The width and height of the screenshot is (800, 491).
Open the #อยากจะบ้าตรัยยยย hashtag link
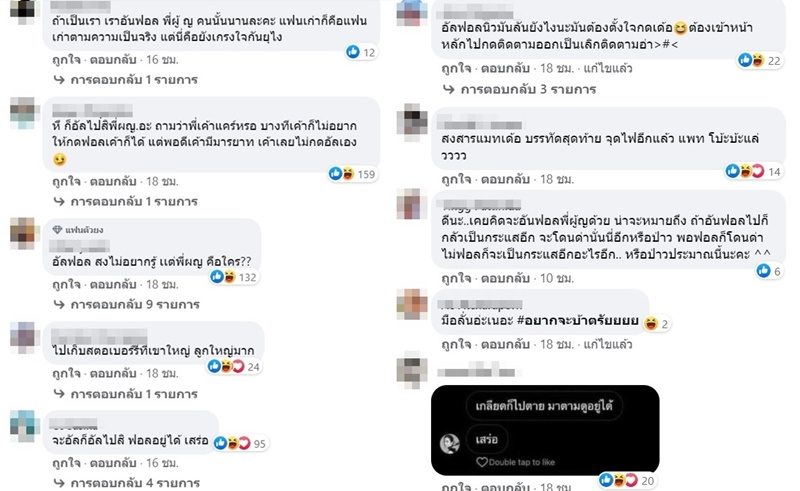tap(578, 321)
